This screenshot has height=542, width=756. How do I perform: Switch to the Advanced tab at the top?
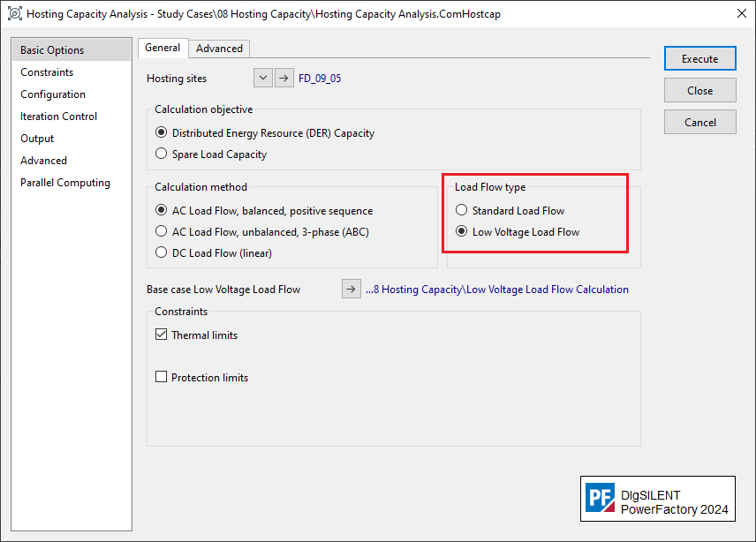(x=219, y=49)
